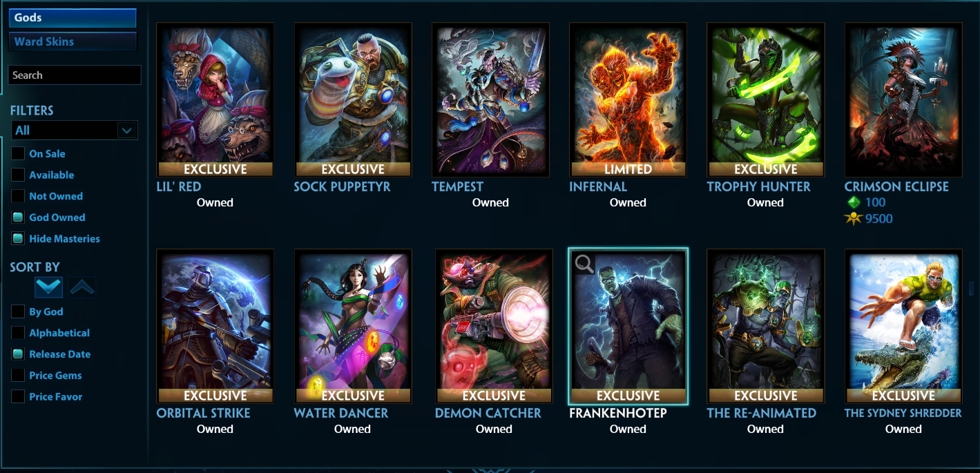Uncheck the God Owned filter

pos(18,218)
